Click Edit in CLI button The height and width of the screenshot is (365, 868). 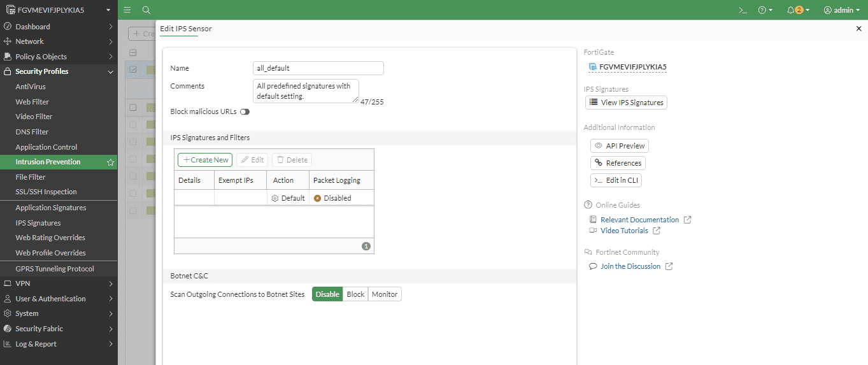616,180
